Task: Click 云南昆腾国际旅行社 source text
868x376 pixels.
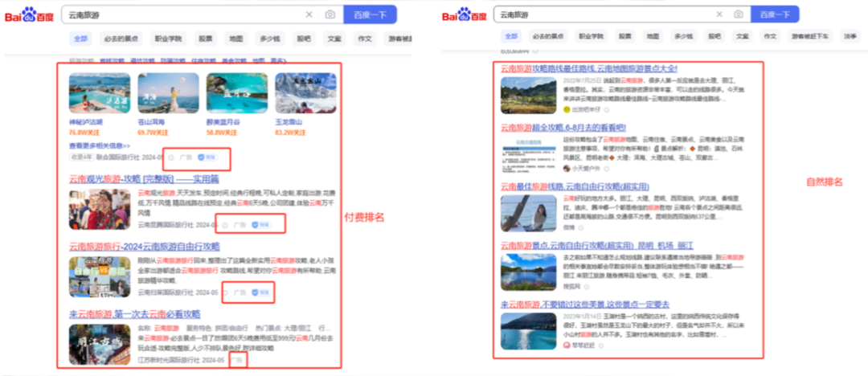Action: click(165, 225)
